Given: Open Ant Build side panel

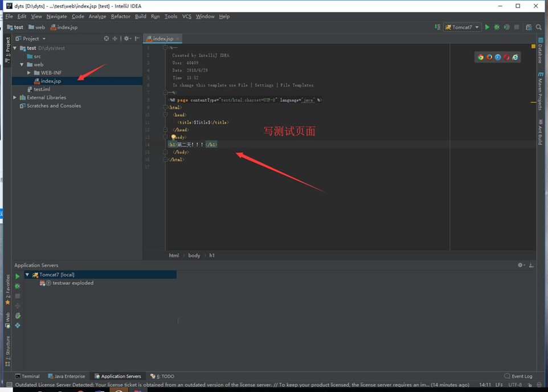Looking at the screenshot, I should 541,132.
